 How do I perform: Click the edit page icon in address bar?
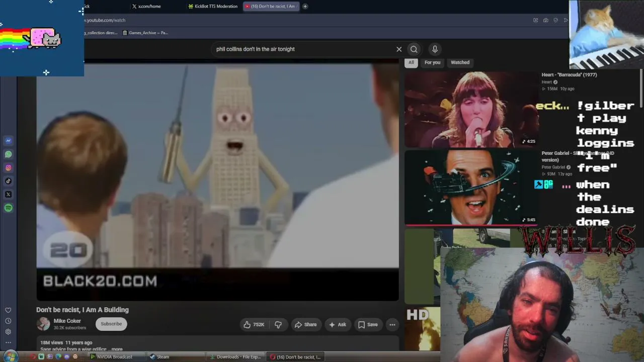point(535,20)
